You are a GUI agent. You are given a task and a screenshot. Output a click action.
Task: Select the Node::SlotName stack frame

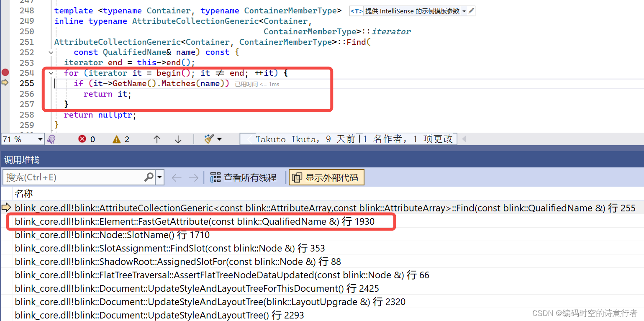click(x=112, y=235)
